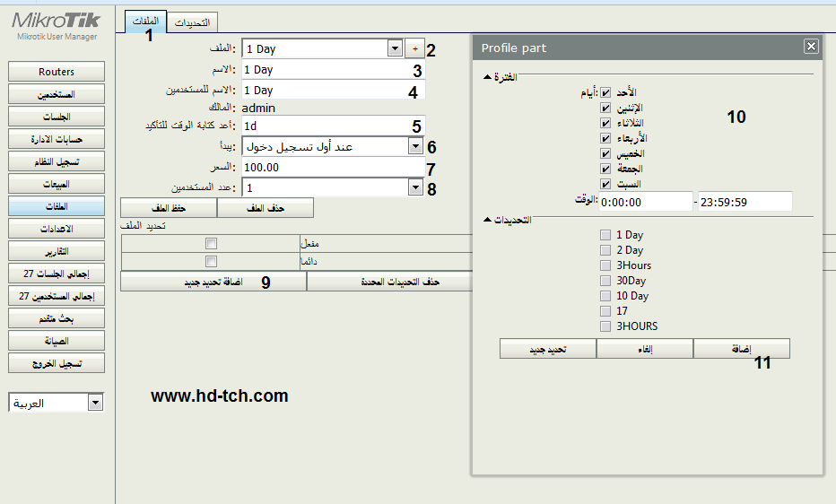Check the 3Hours limitation checkbox
Image resolution: width=836 pixels, height=504 pixels.
click(606, 265)
